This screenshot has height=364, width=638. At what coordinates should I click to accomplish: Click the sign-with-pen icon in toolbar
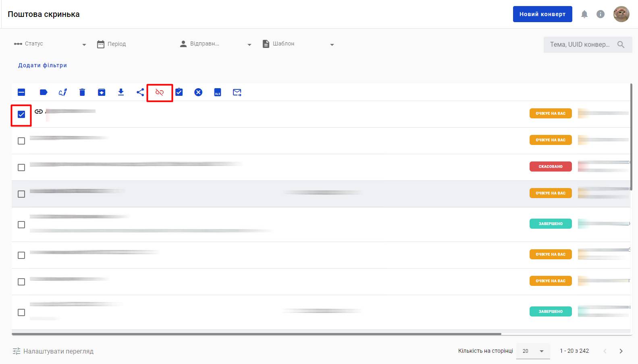click(x=63, y=93)
